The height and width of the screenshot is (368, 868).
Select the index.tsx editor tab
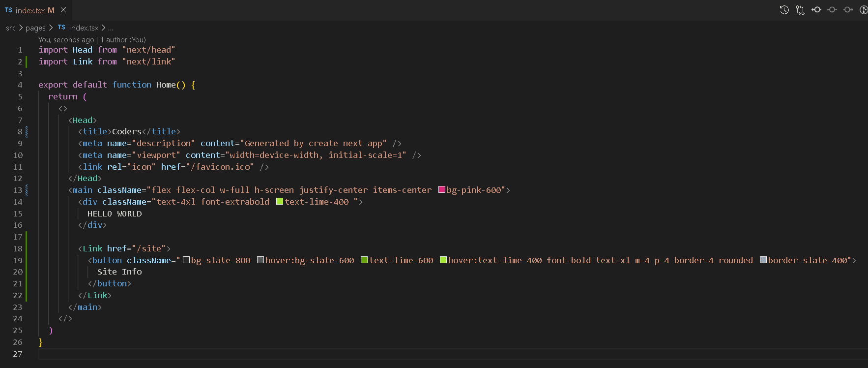coord(30,10)
